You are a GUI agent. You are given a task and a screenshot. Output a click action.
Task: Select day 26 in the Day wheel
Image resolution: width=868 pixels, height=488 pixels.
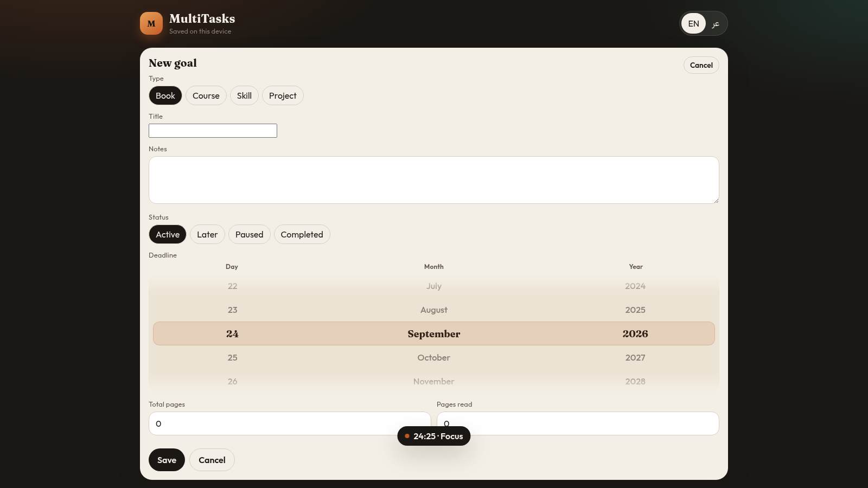(232, 382)
